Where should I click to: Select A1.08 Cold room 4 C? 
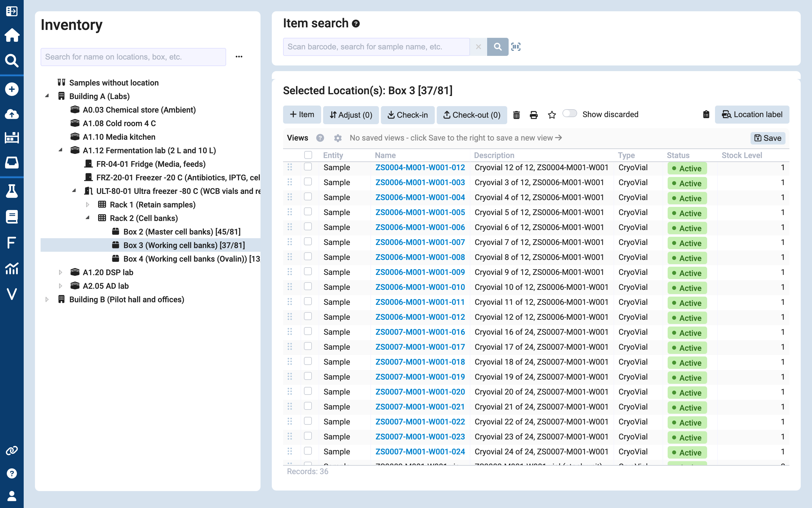click(119, 123)
